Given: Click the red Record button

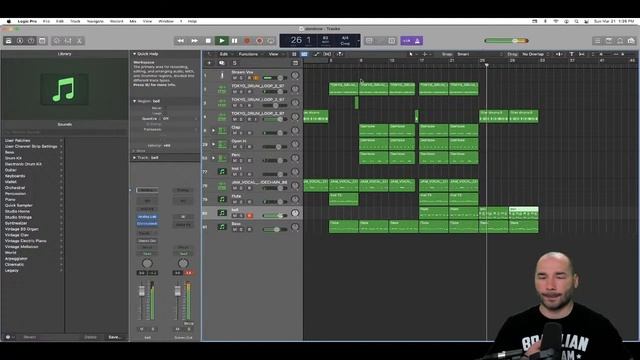Looking at the screenshot, I should 247,41.
